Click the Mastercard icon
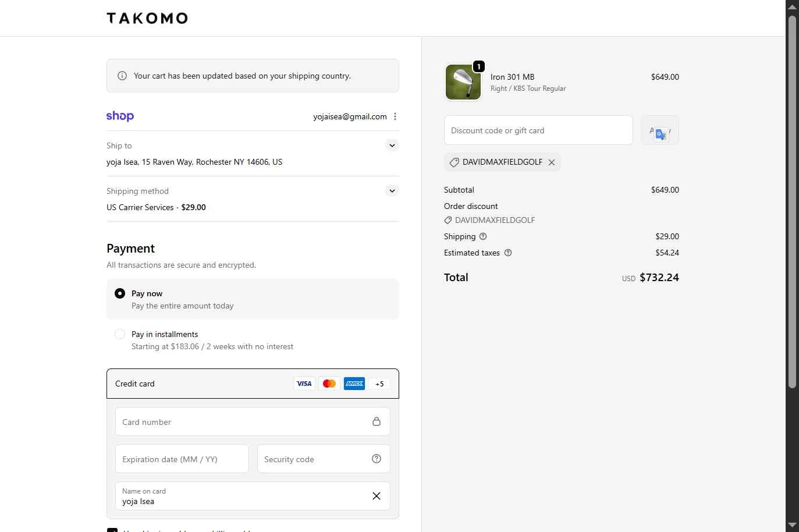The image size is (799, 532). point(329,384)
